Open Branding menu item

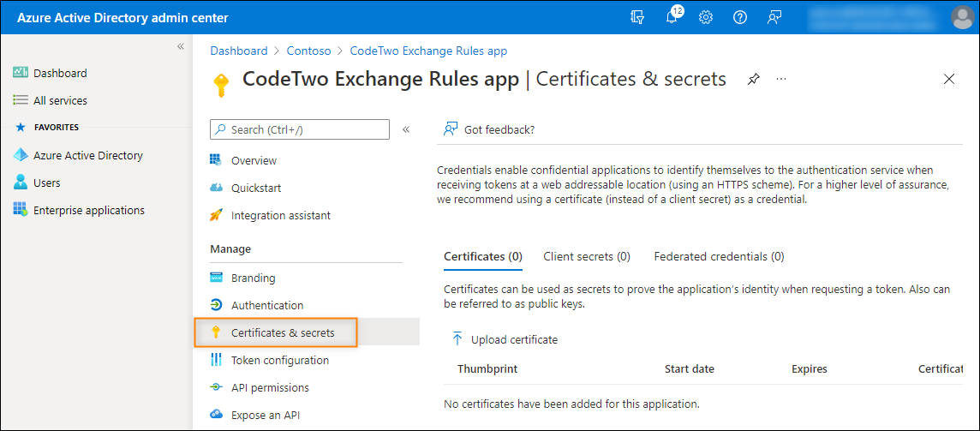[x=253, y=278]
